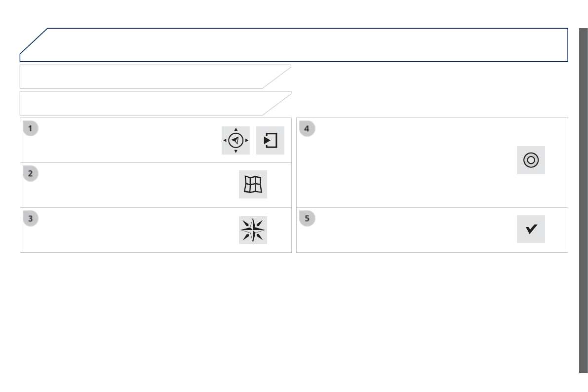Select the compass rose icon
The image size is (588, 392).
pyautogui.click(x=253, y=230)
